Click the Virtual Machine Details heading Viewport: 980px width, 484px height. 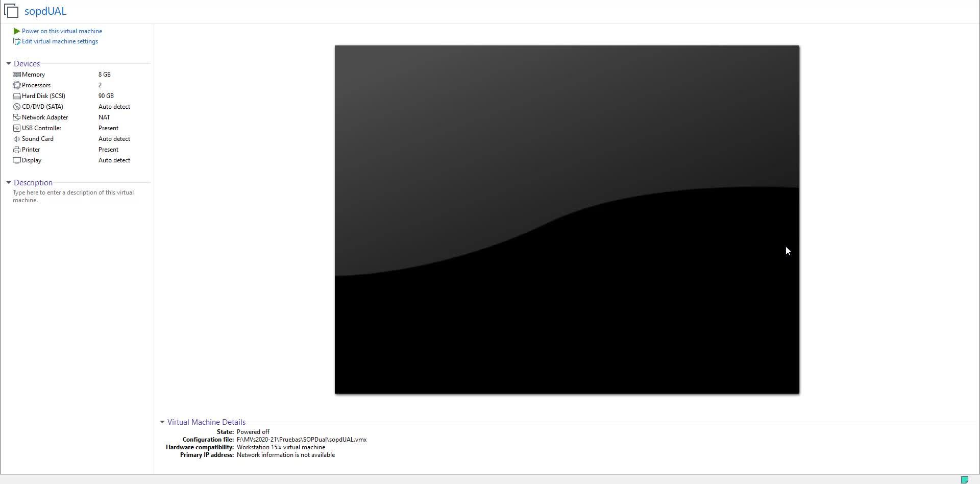[206, 422]
